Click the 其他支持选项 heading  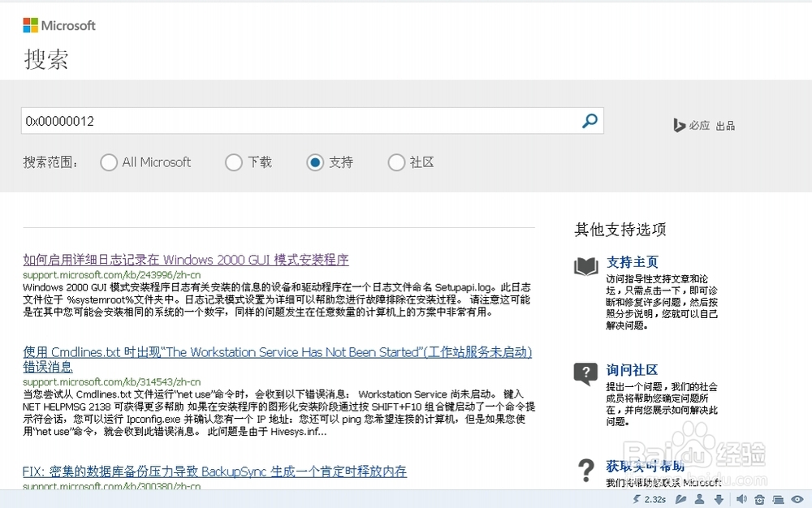(x=620, y=229)
